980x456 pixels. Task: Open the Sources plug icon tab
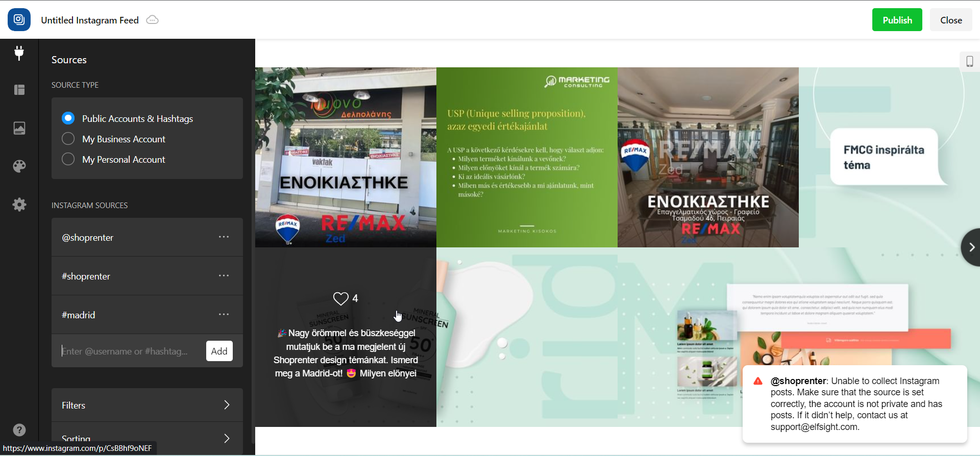click(x=19, y=53)
